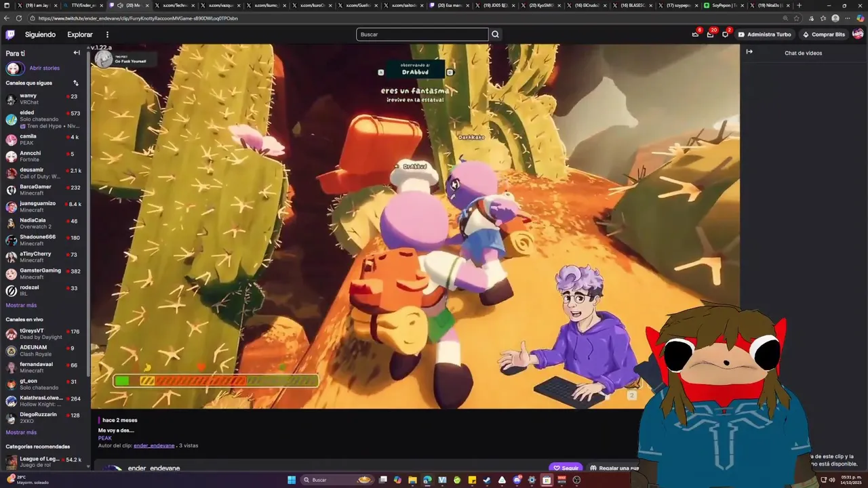This screenshot has height=488, width=868.
Task: Open a new browser tab
Action: tap(800, 5)
